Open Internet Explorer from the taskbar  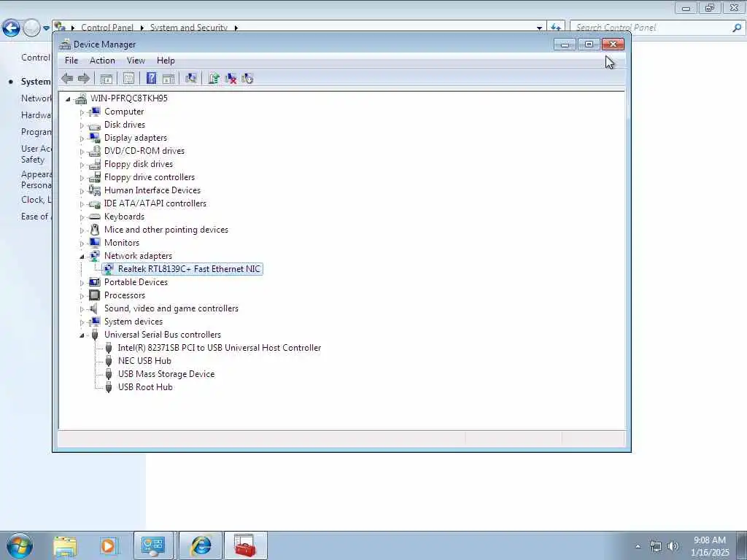tap(201, 545)
